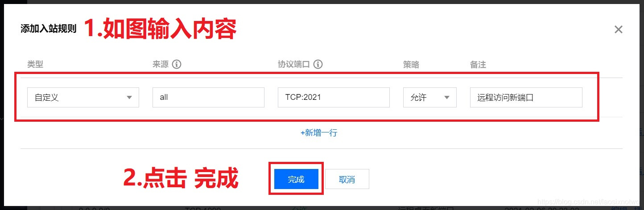The image size is (644, 210).
Task: Click the 来源 column header text
Action: click(x=161, y=65)
